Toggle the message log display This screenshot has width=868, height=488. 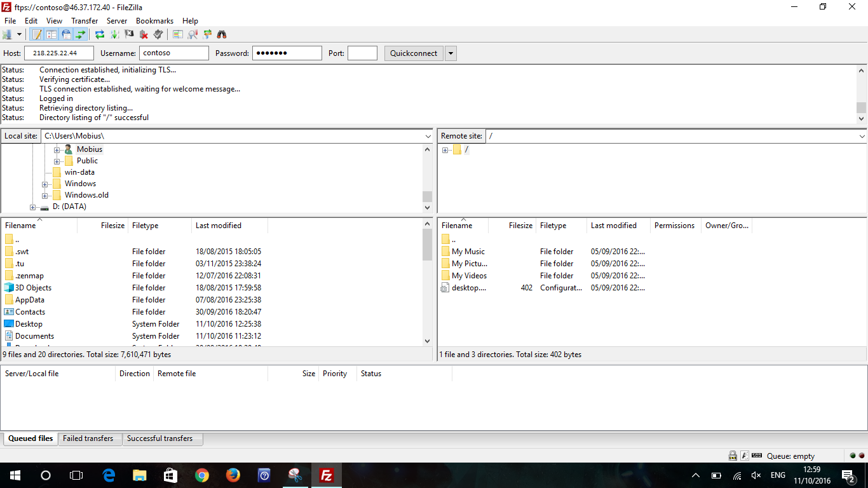37,34
